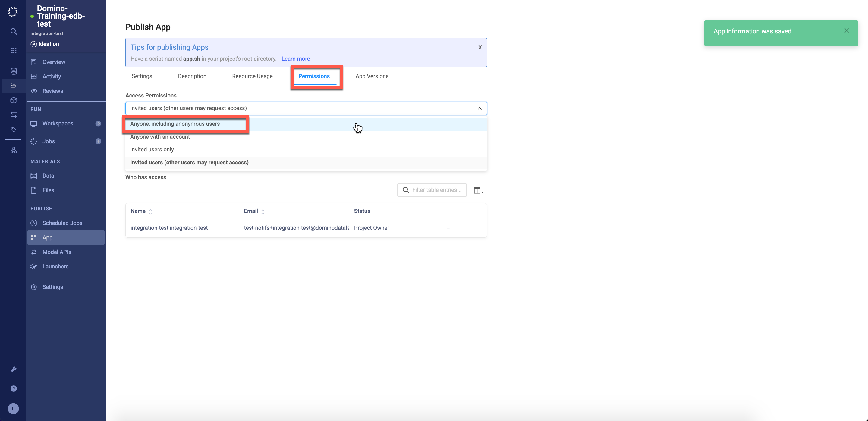Click the tag icon in left rail

14,130
